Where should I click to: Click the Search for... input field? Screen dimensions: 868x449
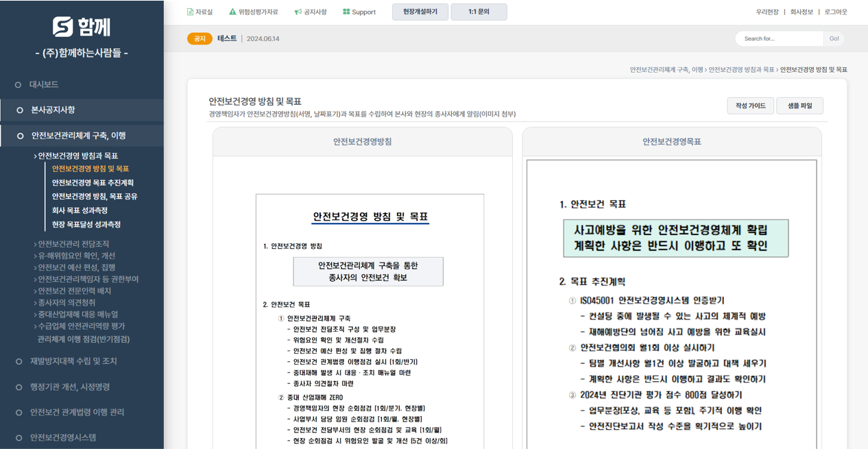click(779, 39)
